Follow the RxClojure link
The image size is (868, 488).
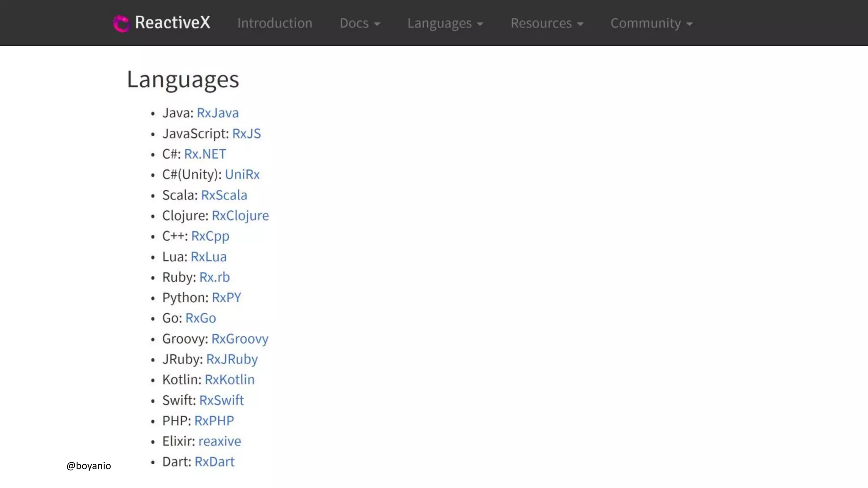[240, 216]
